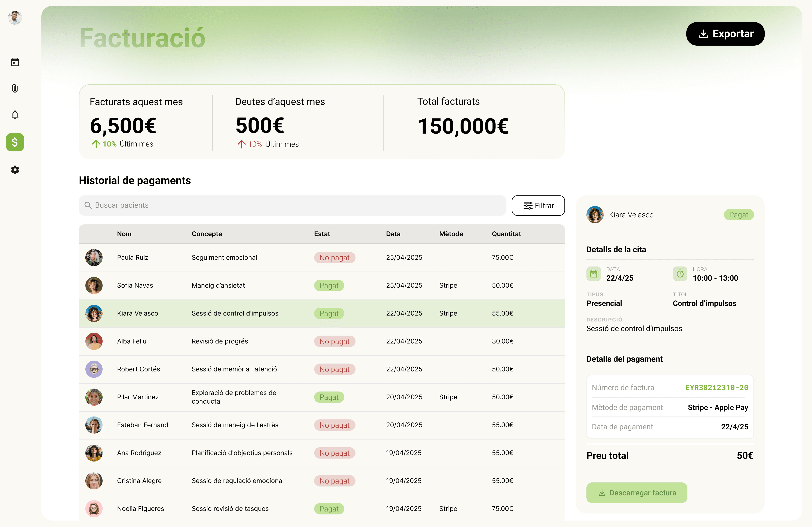Click the 10:00 - 13:00 hour value
The width and height of the screenshot is (812, 527).
(x=715, y=278)
